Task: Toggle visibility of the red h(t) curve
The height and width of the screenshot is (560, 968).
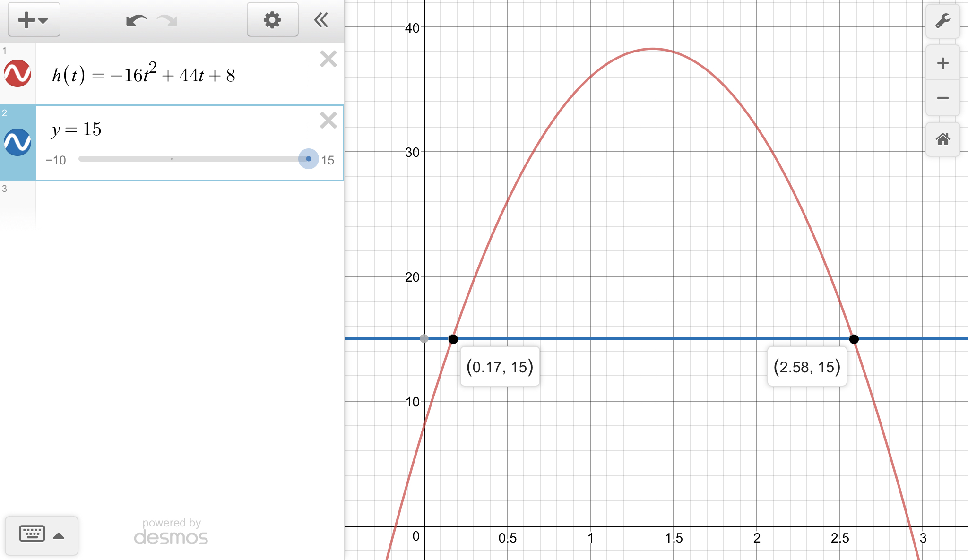Action: click(x=17, y=74)
